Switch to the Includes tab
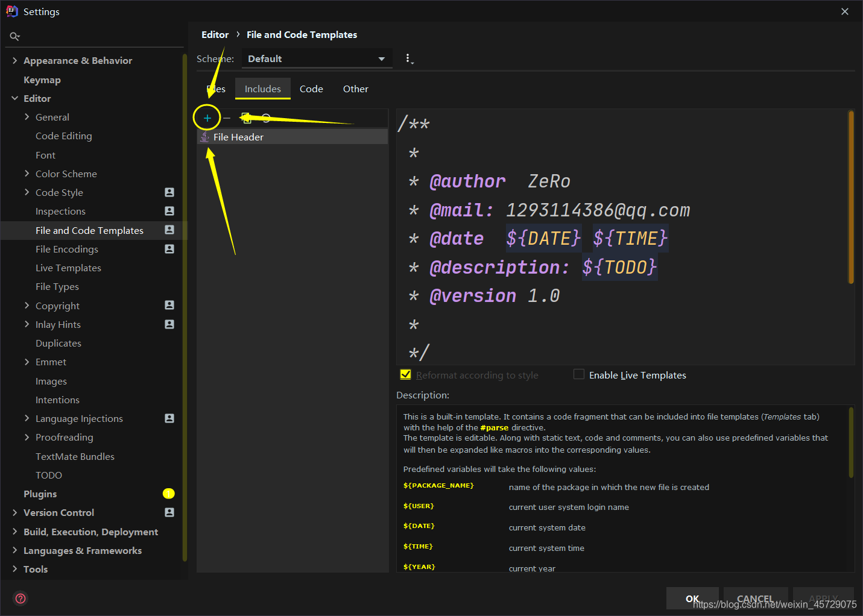 pyautogui.click(x=263, y=89)
